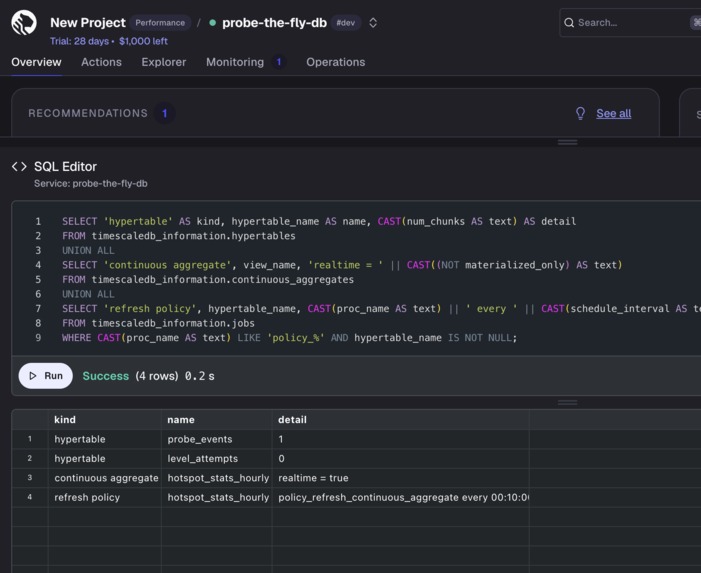Click the SQL Editor code brackets icon
The image size is (701, 573).
tap(19, 167)
